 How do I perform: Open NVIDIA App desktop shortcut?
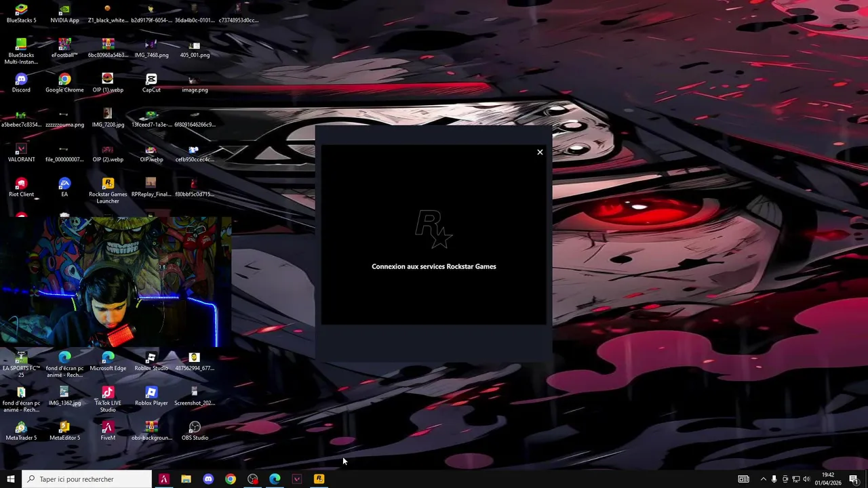pyautogui.click(x=64, y=14)
